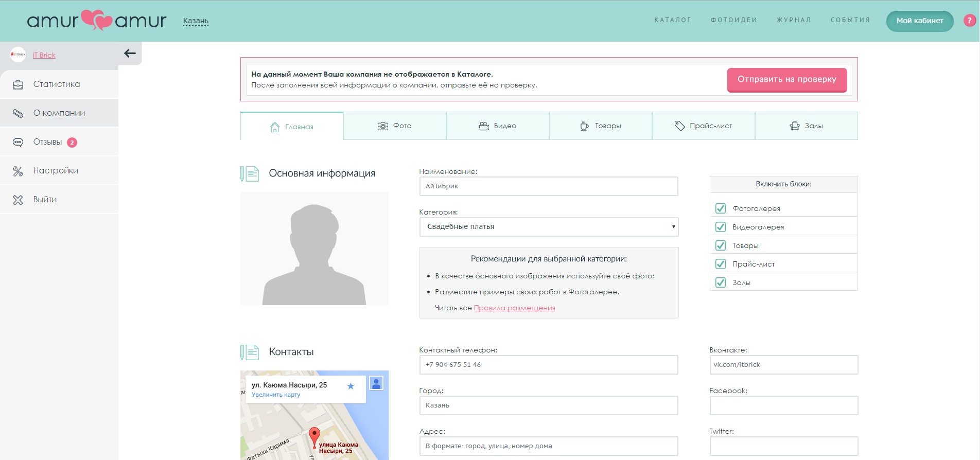The height and width of the screenshot is (460, 980).
Task: Open the Правила размещения link
Action: pyautogui.click(x=514, y=308)
